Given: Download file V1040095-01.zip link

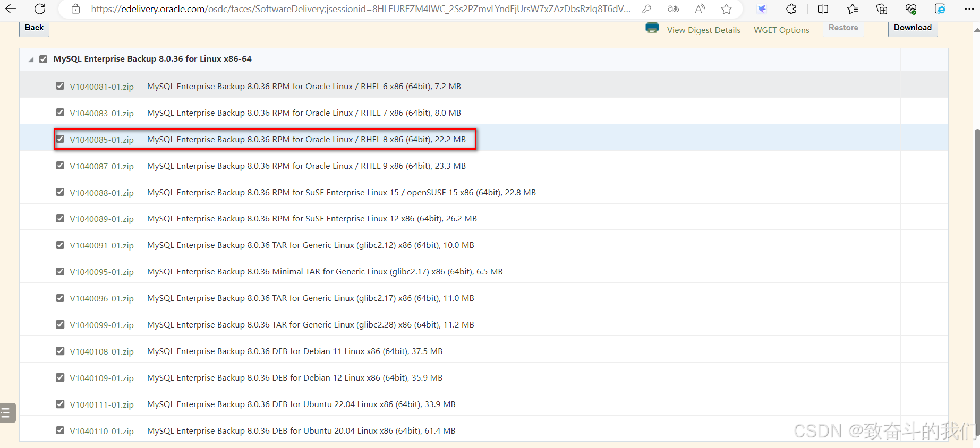Looking at the screenshot, I should tap(101, 272).
